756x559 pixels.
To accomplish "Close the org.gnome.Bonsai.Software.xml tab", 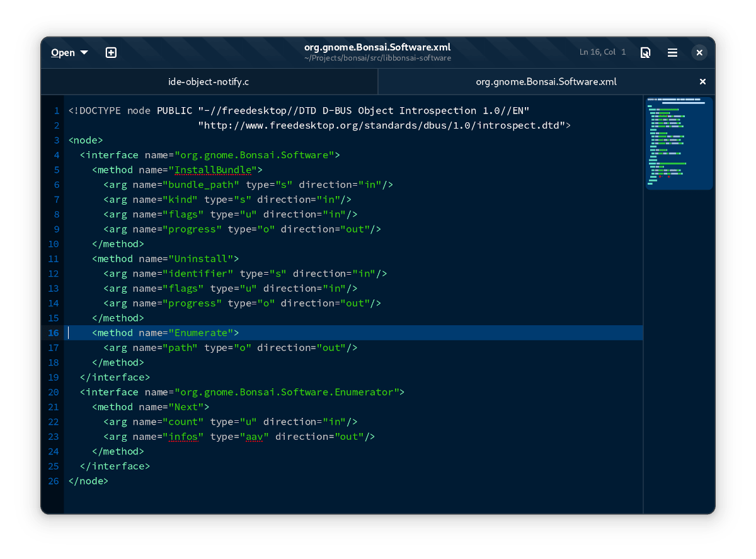I will coord(702,82).
